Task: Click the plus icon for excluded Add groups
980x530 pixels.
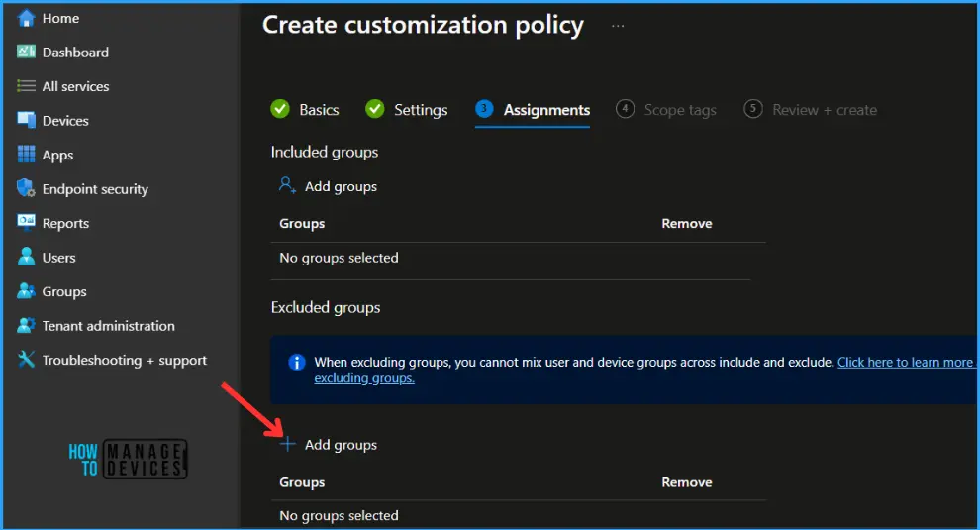Action: click(287, 444)
